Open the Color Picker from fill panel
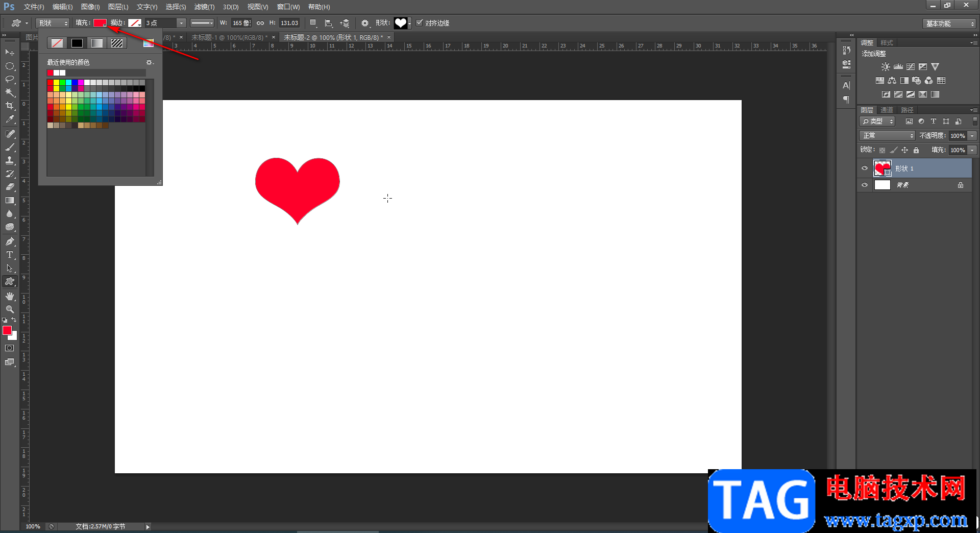980x533 pixels. click(x=149, y=43)
